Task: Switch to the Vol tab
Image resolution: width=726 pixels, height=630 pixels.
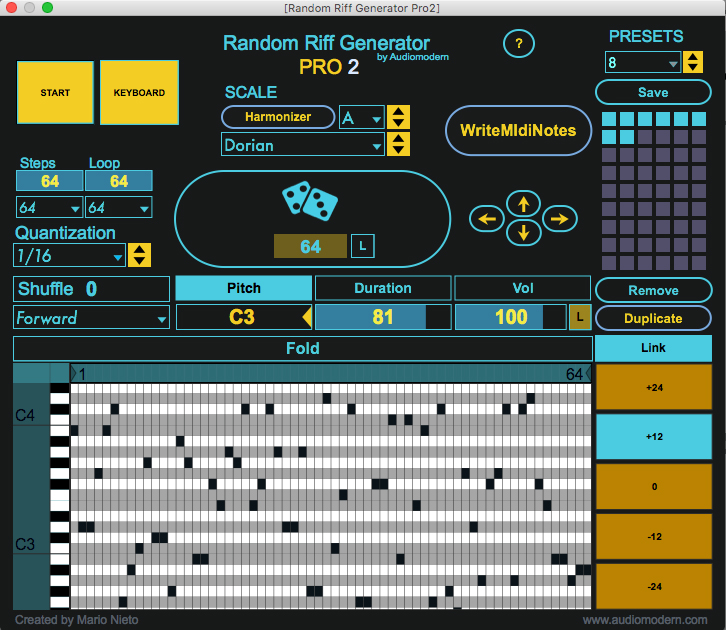Action: point(523,288)
